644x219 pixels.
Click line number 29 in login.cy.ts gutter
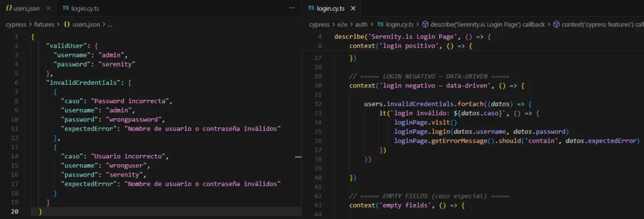coord(317,76)
